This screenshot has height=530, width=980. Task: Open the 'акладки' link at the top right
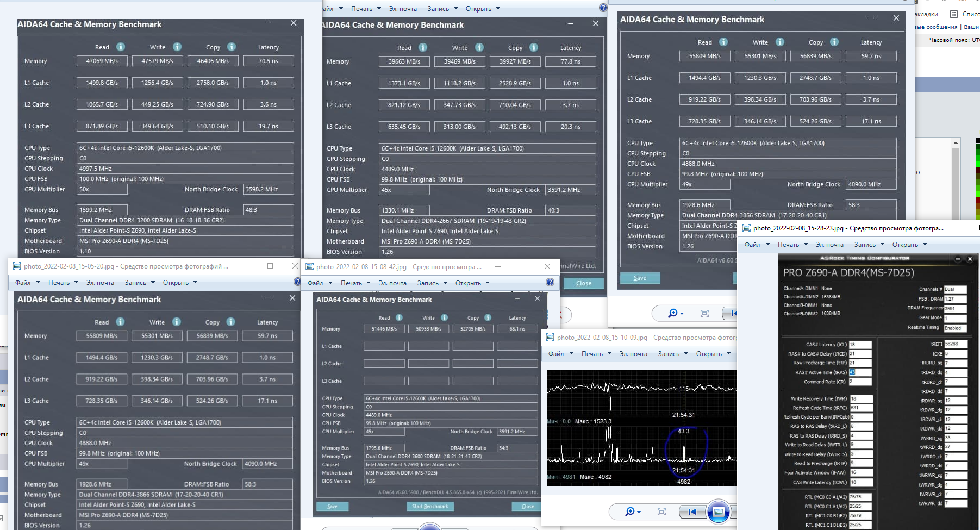pos(926,14)
